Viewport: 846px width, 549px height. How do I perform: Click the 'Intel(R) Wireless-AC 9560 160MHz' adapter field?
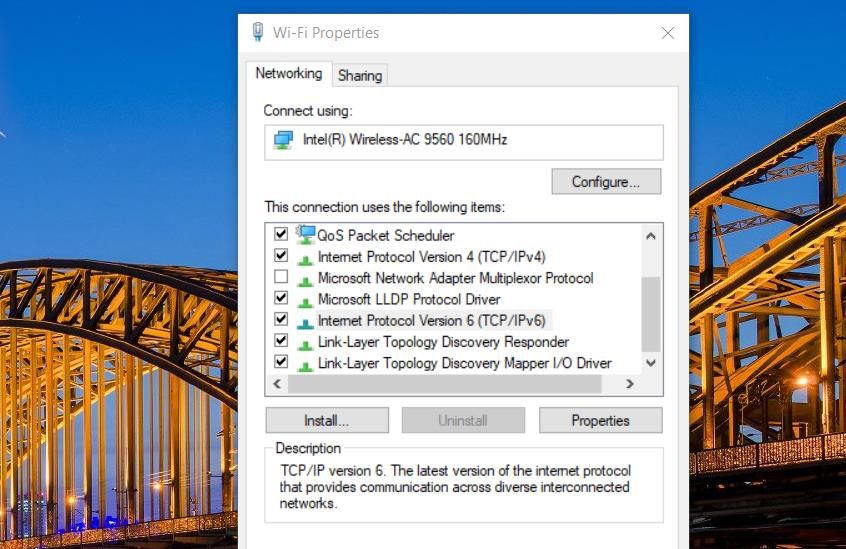point(464,142)
